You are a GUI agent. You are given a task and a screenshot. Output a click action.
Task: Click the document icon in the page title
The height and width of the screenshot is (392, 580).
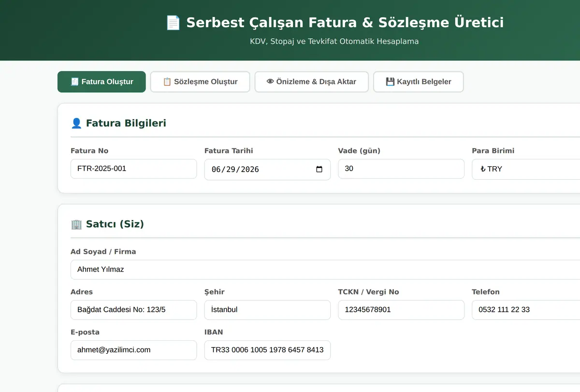coord(173,23)
